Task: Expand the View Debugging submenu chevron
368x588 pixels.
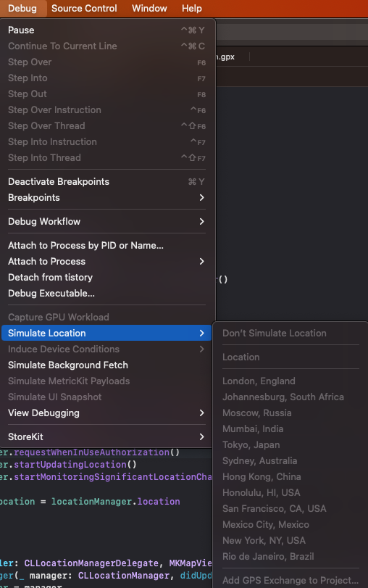Action: pyautogui.click(x=201, y=413)
